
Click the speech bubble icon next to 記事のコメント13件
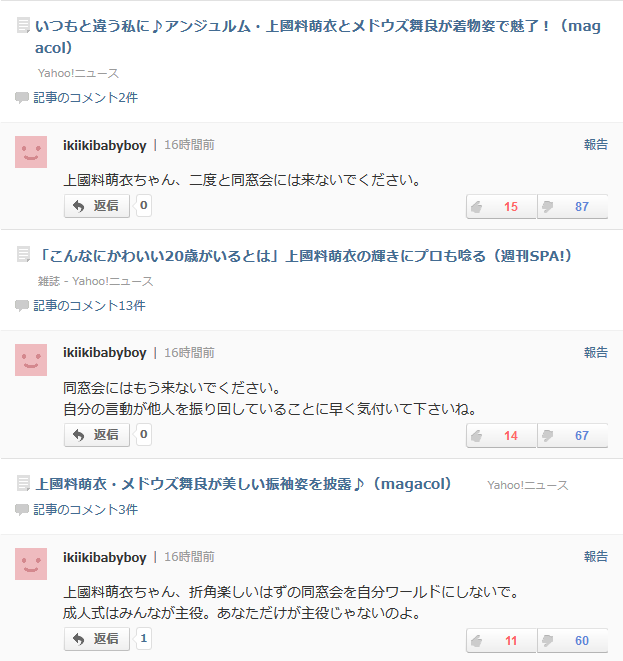coord(22,306)
